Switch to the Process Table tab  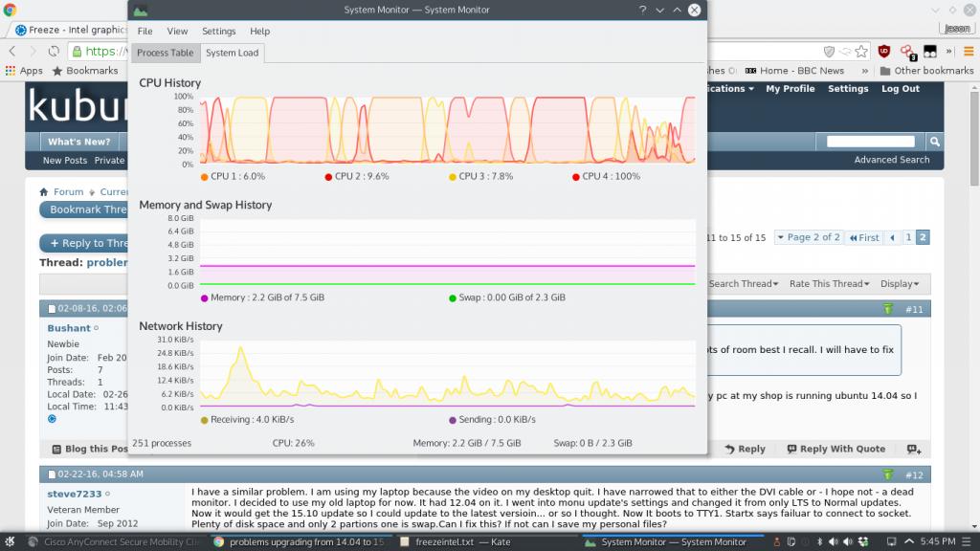click(x=165, y=54)
